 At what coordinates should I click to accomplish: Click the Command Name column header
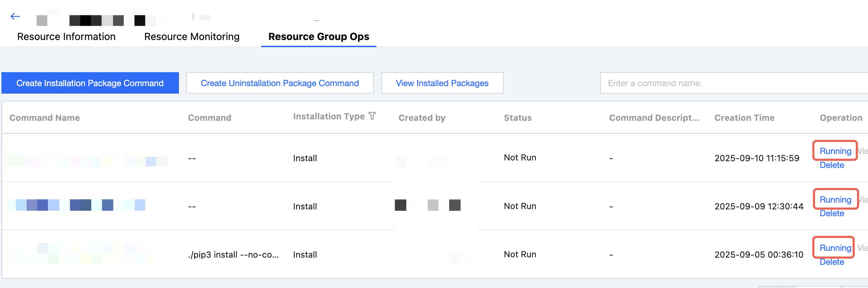pyautogui.click(x=45, y=118)
